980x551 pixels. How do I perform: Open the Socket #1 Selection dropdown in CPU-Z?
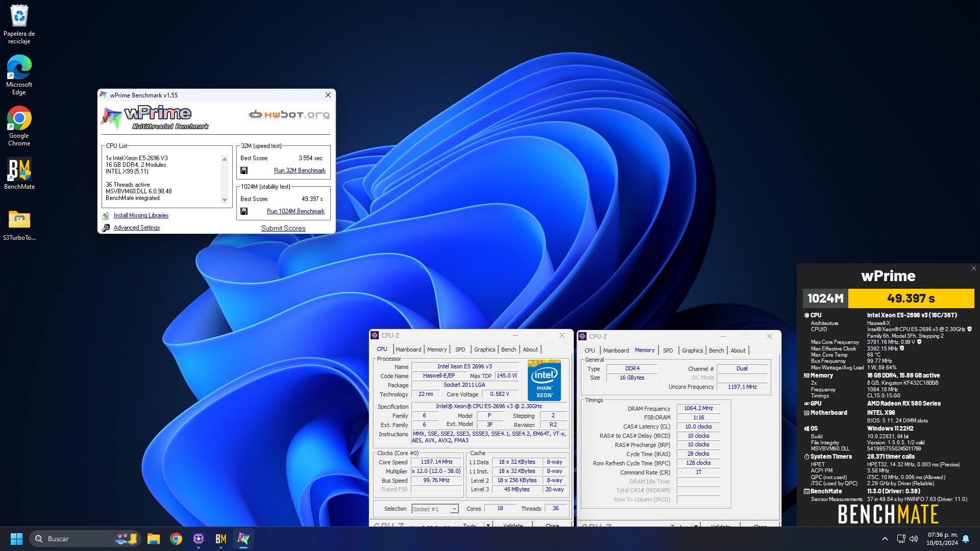[435, 509]
